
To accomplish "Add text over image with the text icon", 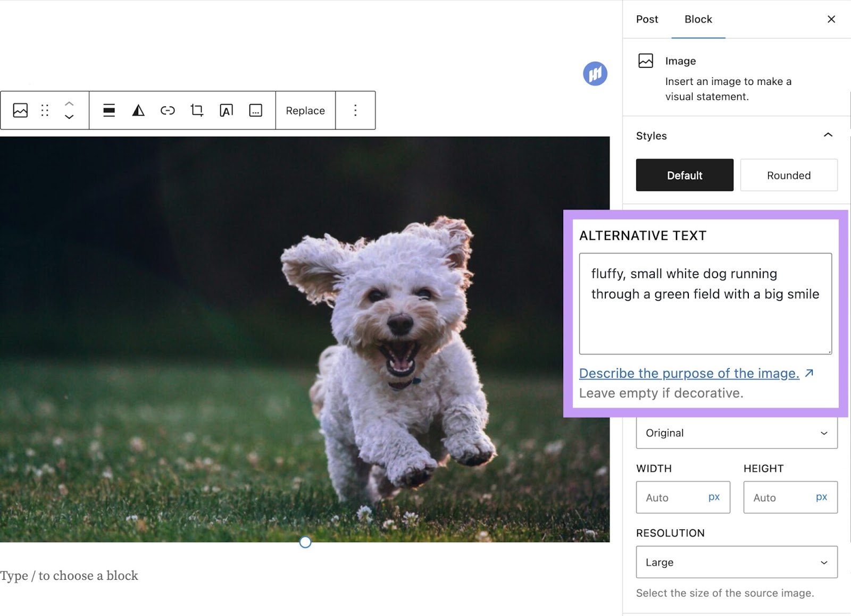I will (226, 110).
